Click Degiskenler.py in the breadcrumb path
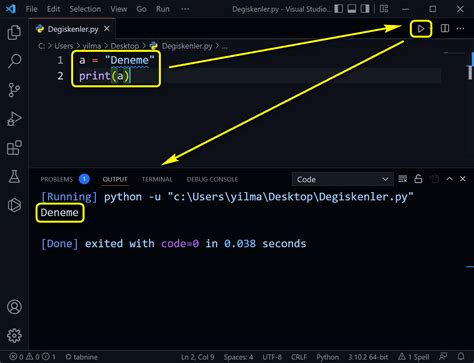The image size is (474, 363). tap(187, 46)
